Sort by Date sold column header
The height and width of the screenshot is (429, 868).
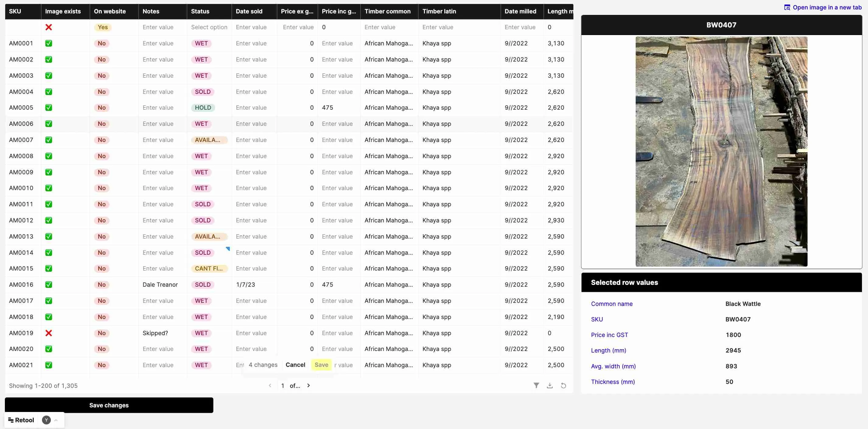coord(254,12)
